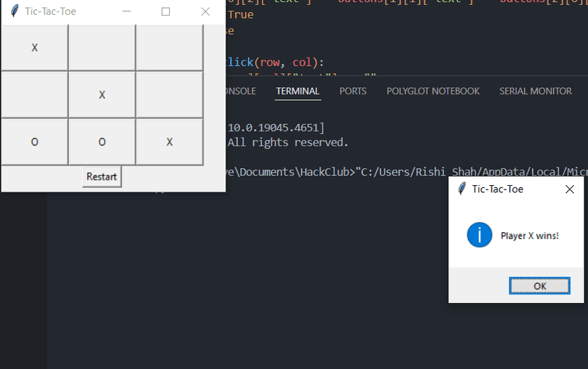
Task: Activate the TERMINAL tab
Action: tap(298, 91)
